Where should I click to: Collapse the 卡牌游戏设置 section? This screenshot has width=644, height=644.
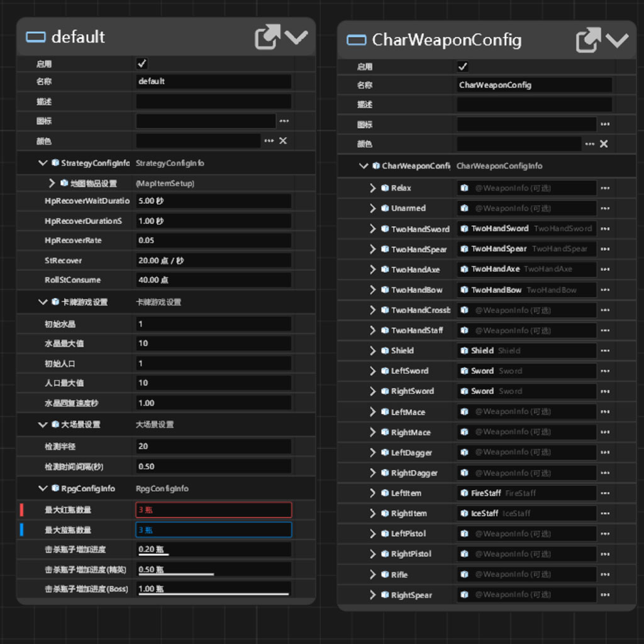coord(43,303)
